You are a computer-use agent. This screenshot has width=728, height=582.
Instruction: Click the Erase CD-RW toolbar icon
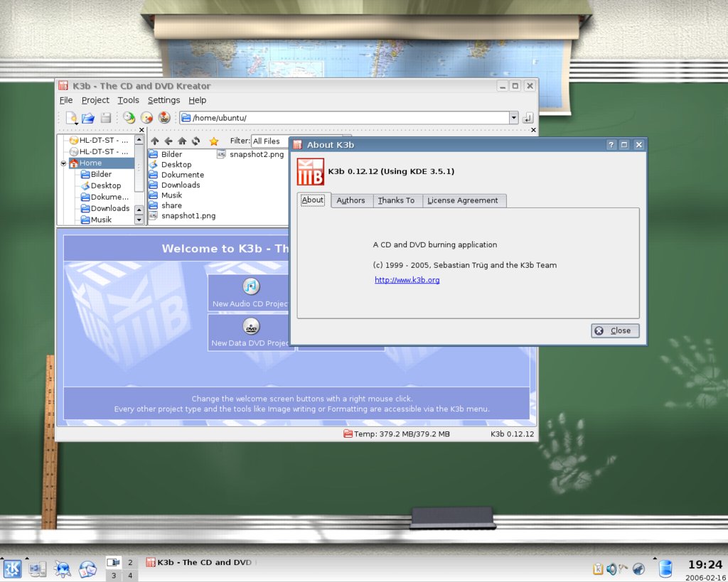tap(146, 118)
